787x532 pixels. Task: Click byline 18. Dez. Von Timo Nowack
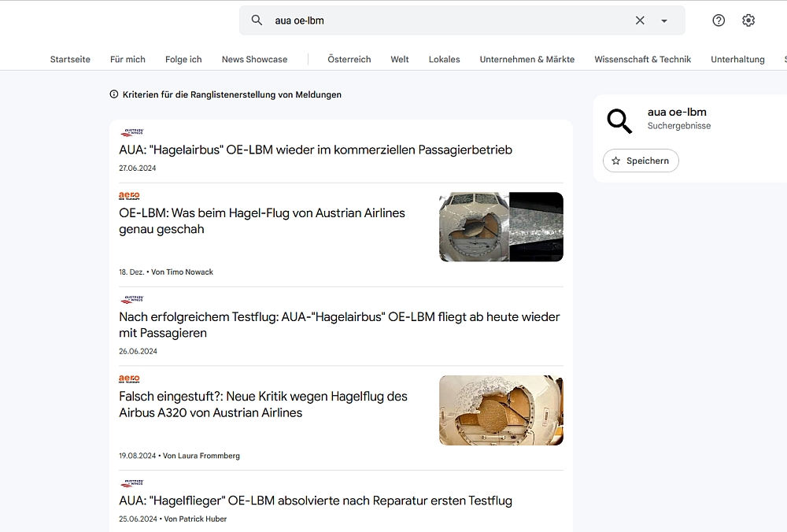coord(166,272)
